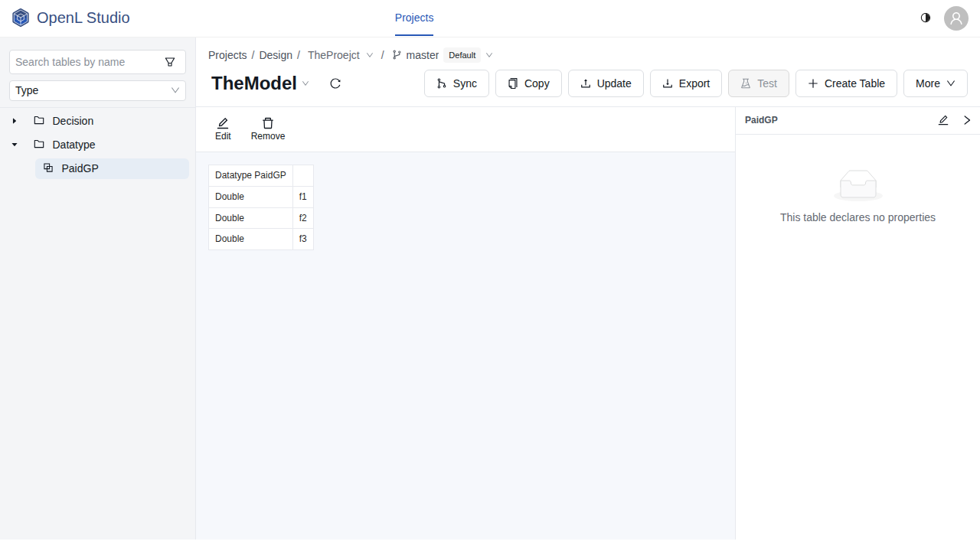This screenshot has width=980, height=551.
Task: Open the user avatar menu
Action: coord(956,18)
